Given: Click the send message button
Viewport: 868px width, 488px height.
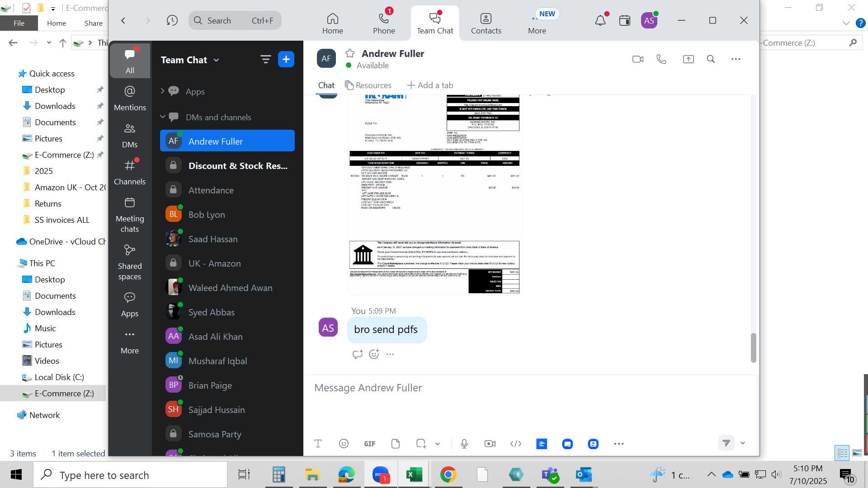Looking at the screenshot, I should point(726,443).
